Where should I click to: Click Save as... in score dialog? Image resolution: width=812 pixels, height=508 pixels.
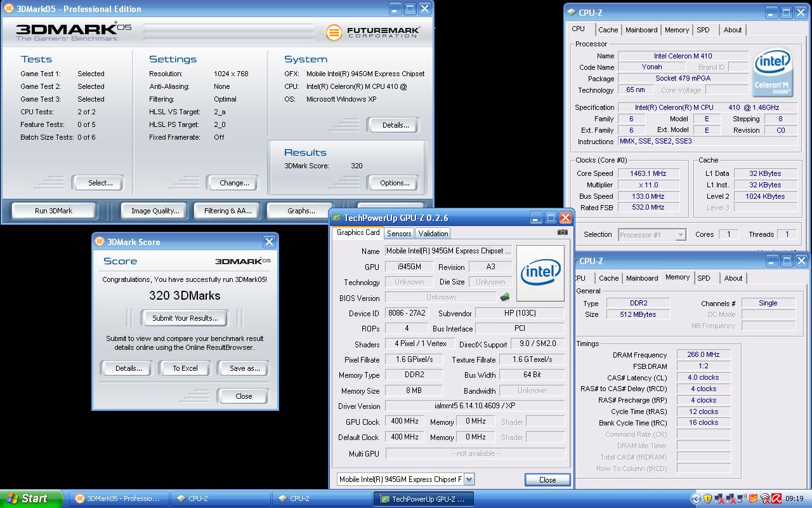pos(244,368)
